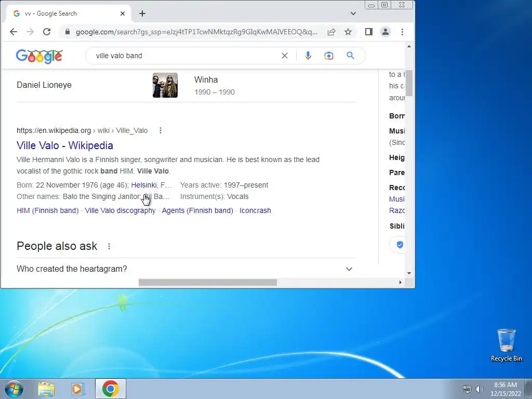Open the Winha band thumbnail image
This screenshot has width=532, height=399.
pyautogui.click(x=165, y=85)
